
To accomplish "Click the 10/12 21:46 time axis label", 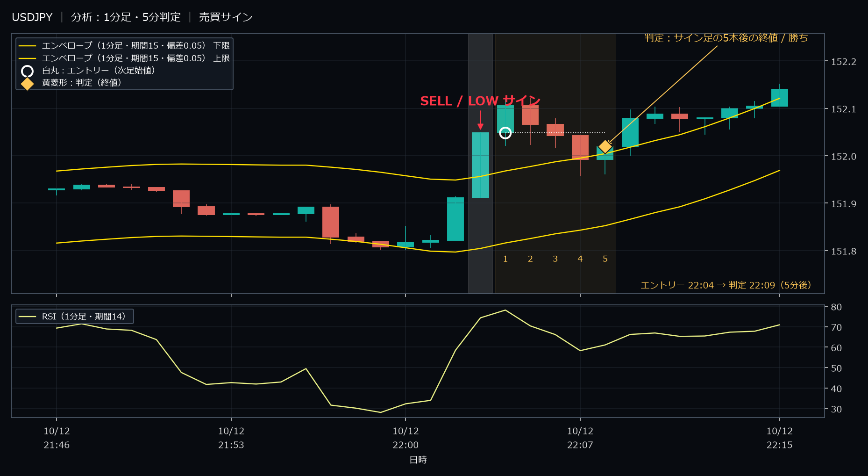I will [57, 438].
